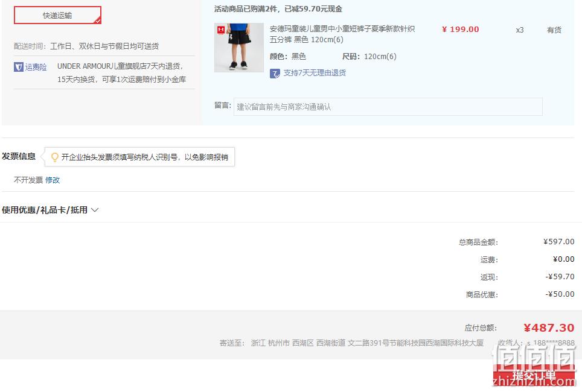The width and height of the screenshot is (582, 392).
Task: Open the 安德玛童装 product title link
Action: (342, 34)
